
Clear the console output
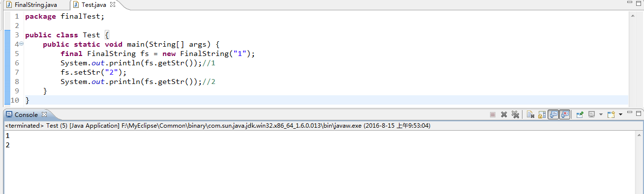[x=530, y=114]
